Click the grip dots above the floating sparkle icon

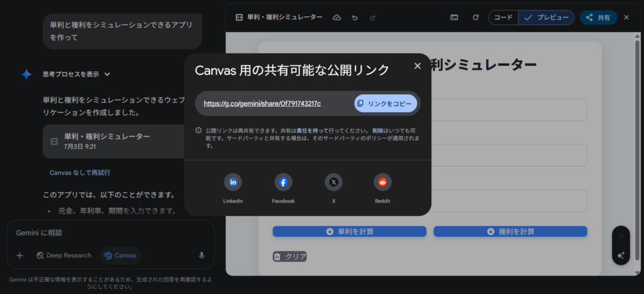(621, 237)
